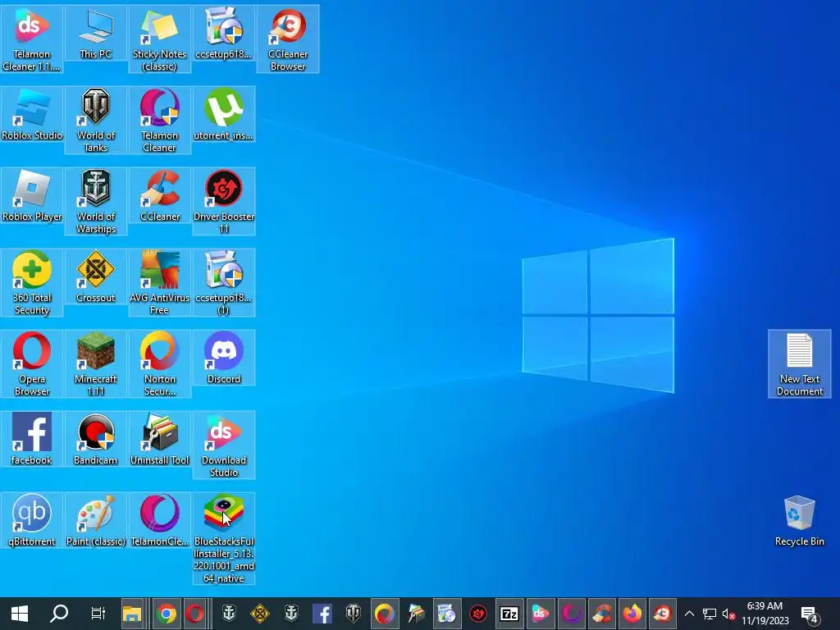
Task: Select the CCleaner Browser desktop shortcut
Action: 288,39
